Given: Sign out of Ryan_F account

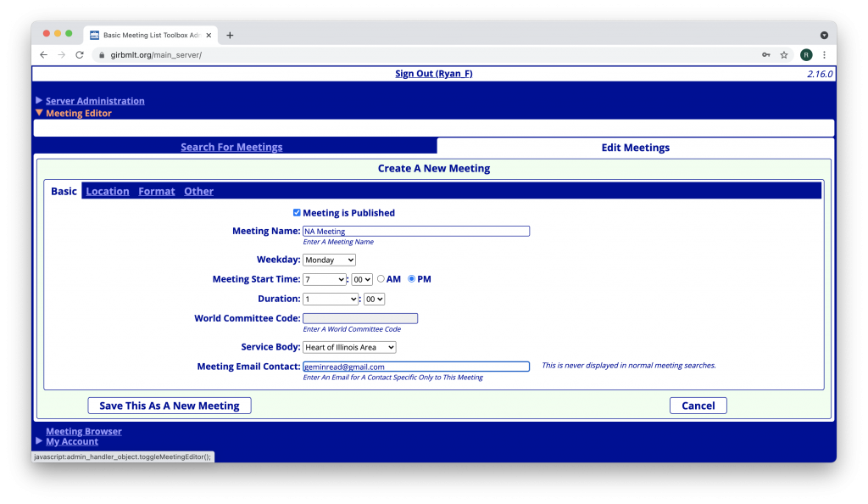Looking at the screenshot, I should click(x=434, y=74).
